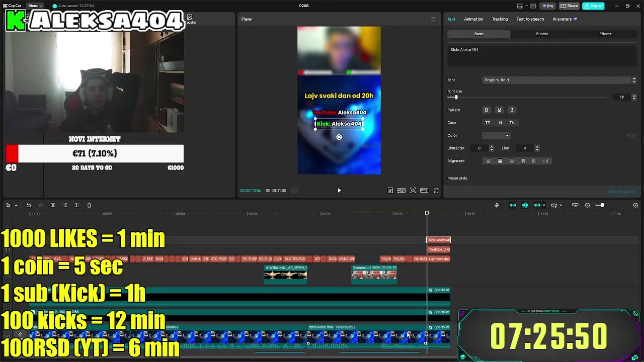Set vertical text top alignment

click(523, 161)
